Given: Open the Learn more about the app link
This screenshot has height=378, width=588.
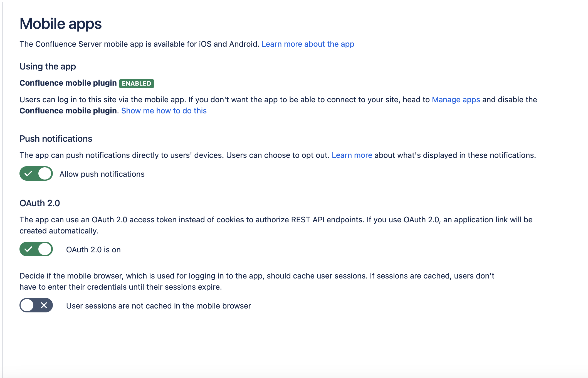Looking at the screenshot, I should coord(308,44).
